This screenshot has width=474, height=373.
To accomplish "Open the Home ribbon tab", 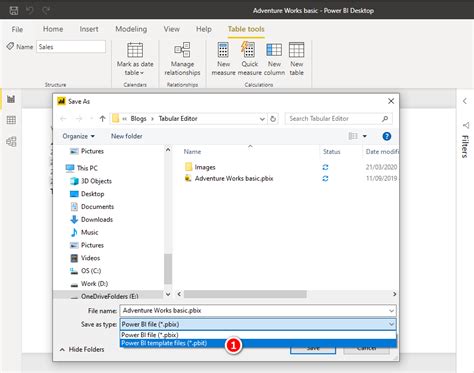I will tap(53, 29).
